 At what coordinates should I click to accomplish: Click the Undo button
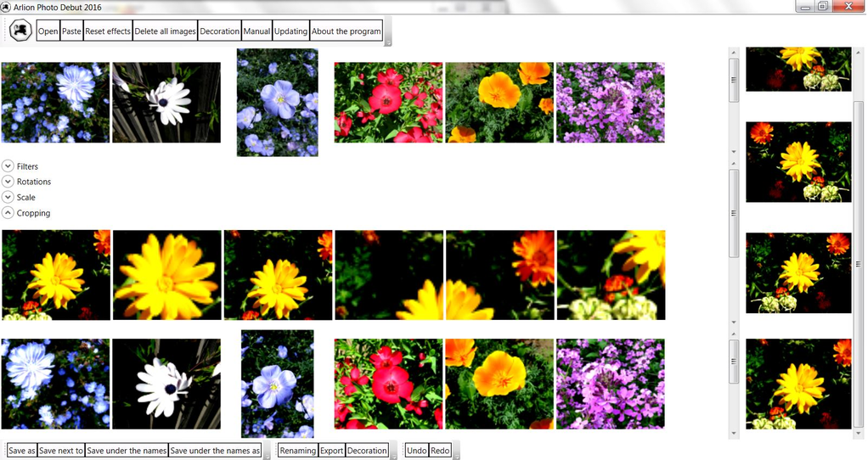[417, 451]
